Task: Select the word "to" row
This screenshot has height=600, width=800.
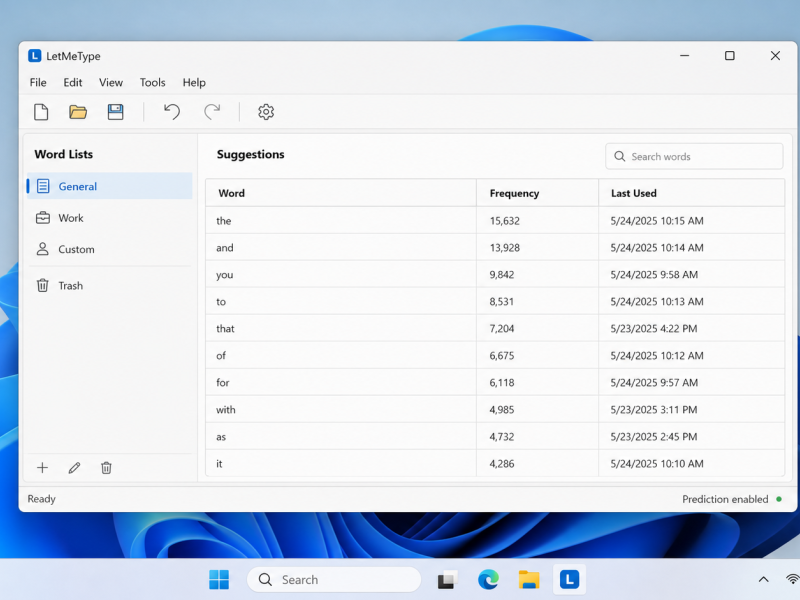Action: click(495, 302)
